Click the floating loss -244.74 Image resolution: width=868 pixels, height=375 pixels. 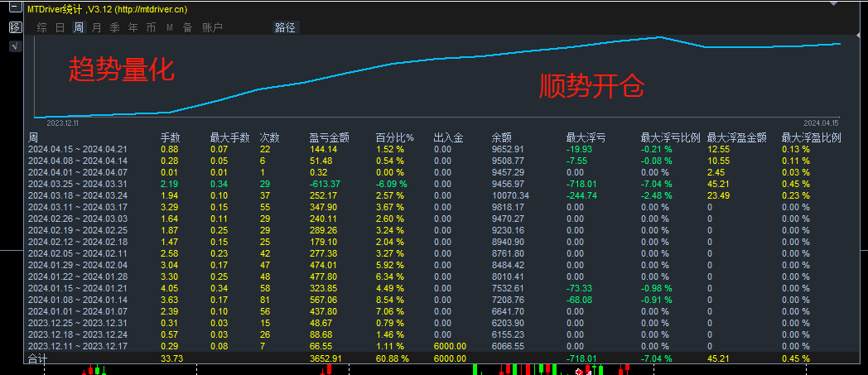coord(581,195)
